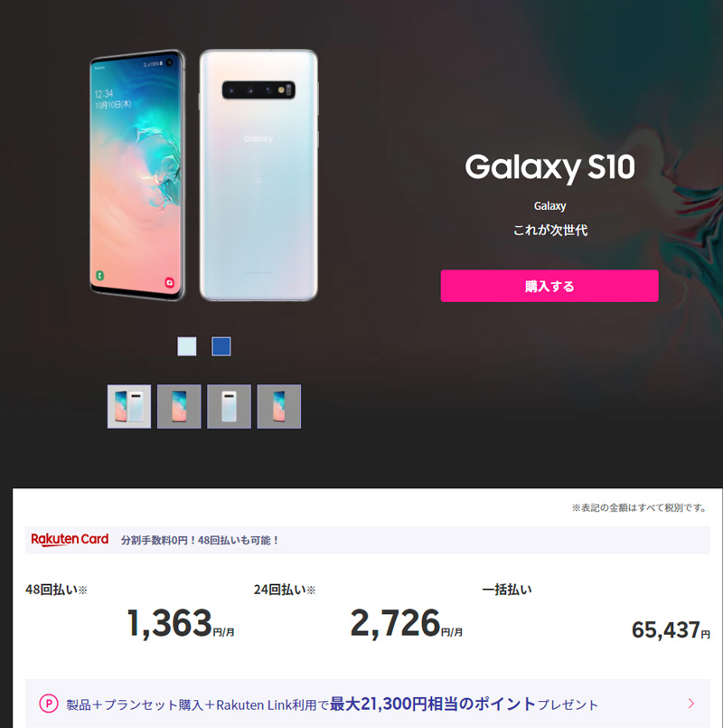
Task: View the fourth thumbnail with angled side view
Action: pos(279,406)
